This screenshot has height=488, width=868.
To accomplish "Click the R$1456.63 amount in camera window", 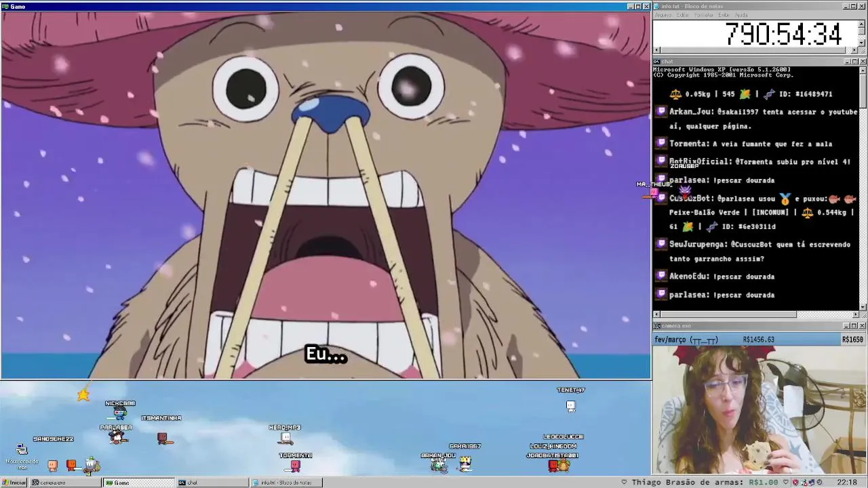I will 758,340.
